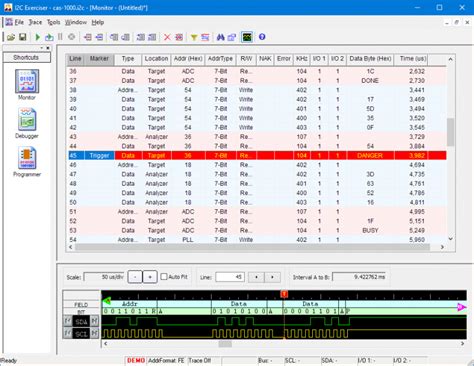
Task: Click the binoculars Find icon
Action: (220, 37)
